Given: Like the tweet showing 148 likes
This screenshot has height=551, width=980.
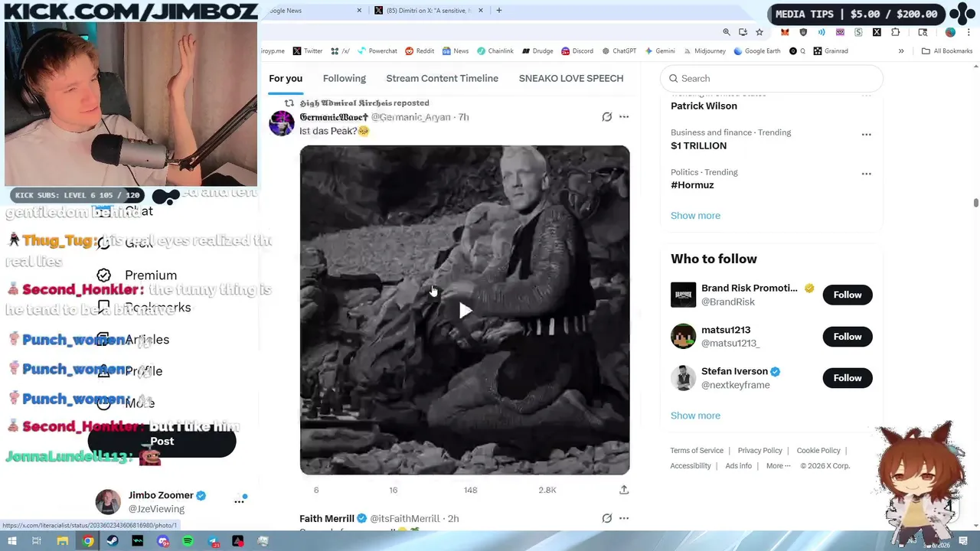Looking at the screenshot, I should (470, 490).
